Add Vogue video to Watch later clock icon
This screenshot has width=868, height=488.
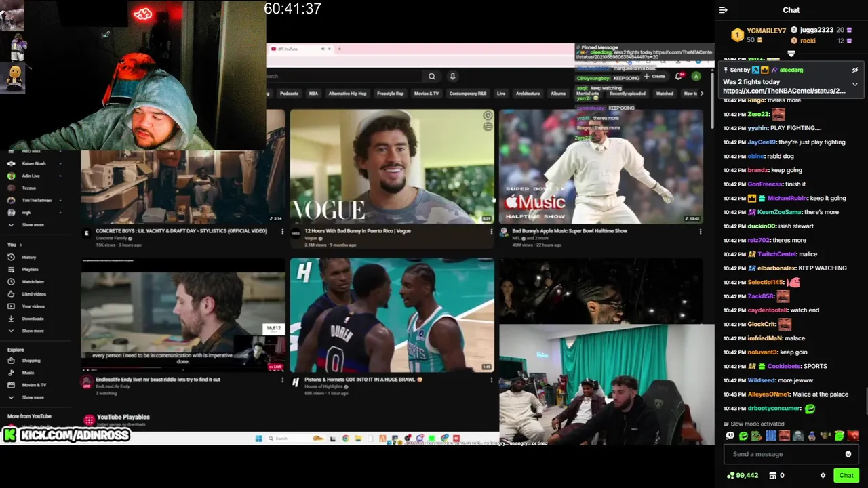(487, 116)
